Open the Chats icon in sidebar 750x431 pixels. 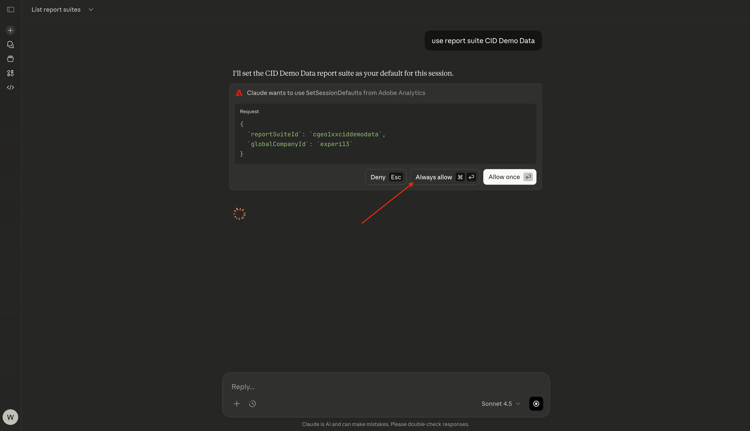coord(11,44)
